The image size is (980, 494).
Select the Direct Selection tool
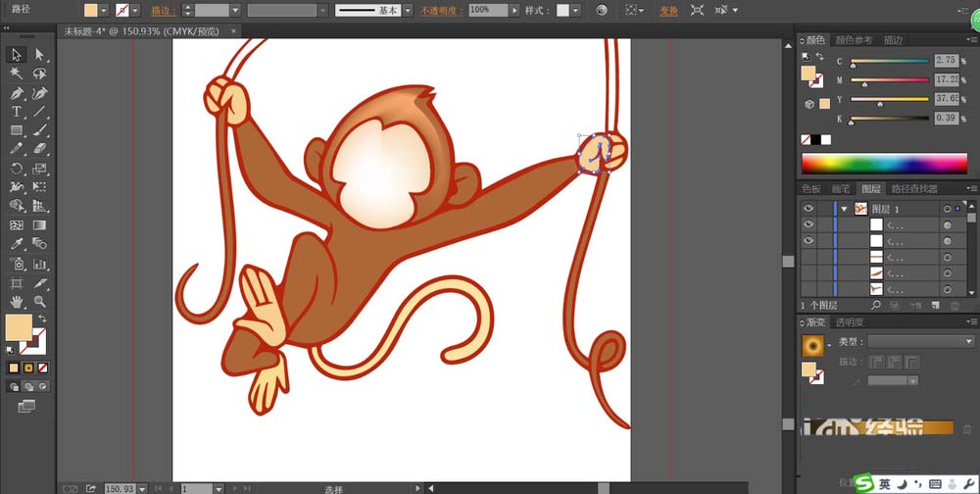pyautogui.click(x=40, y=55)
